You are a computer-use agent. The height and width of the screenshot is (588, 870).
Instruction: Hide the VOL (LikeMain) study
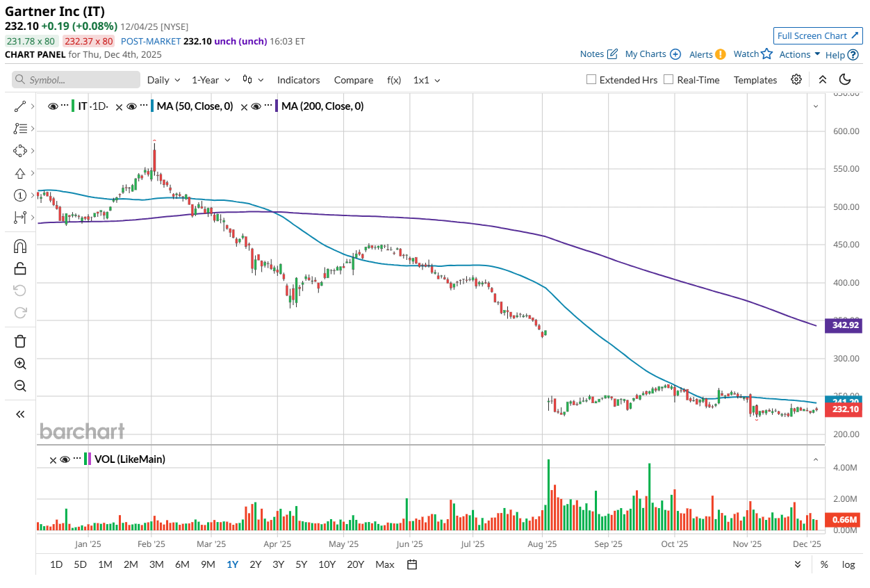pyautogui.click(x=65, y=459)
